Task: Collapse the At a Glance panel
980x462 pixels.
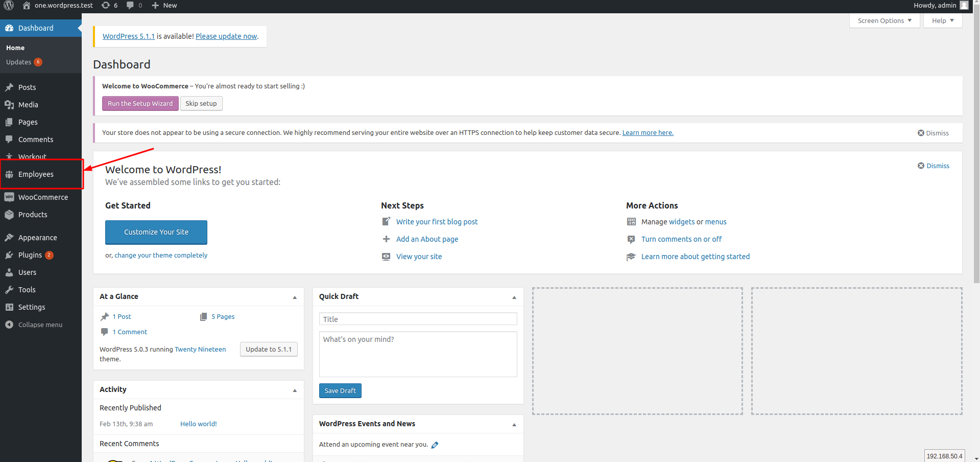Action: 295,297
